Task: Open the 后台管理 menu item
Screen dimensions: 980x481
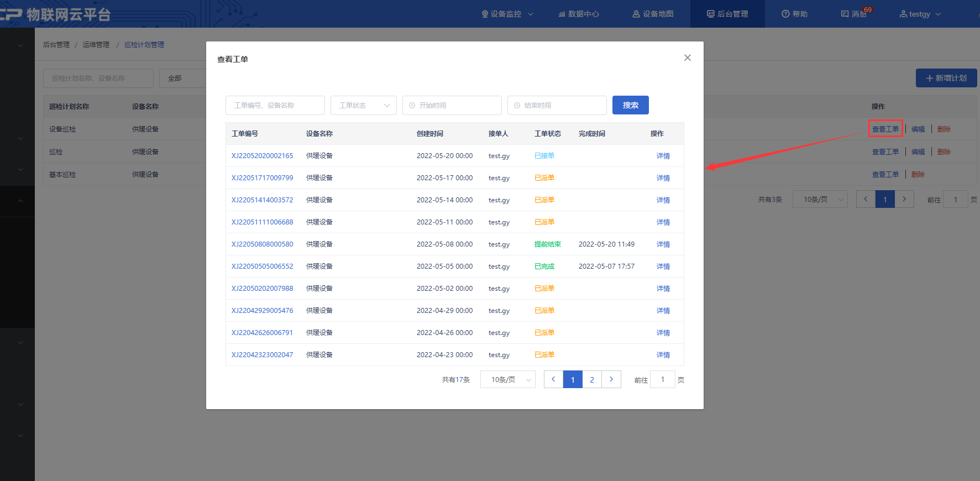Action: coord(727,14)
